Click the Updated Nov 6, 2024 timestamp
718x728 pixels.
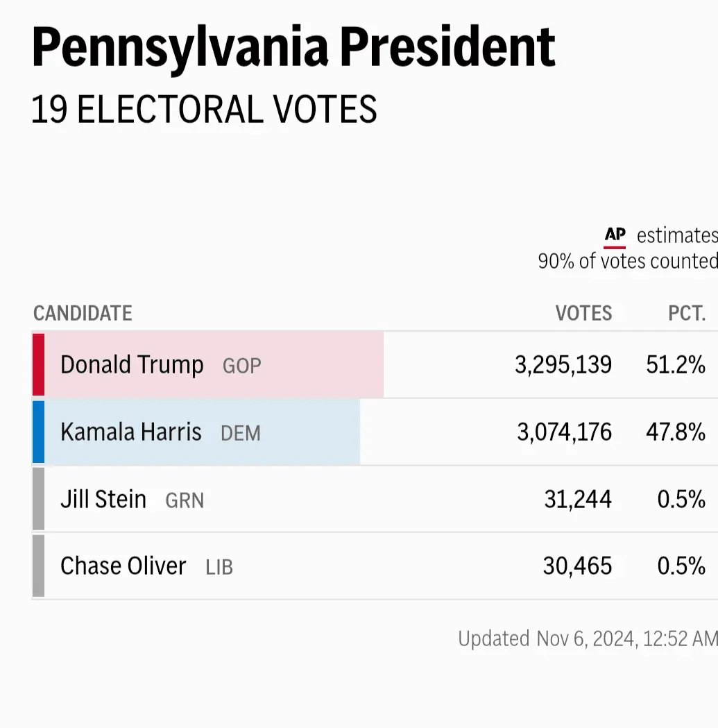click(587, 638)
